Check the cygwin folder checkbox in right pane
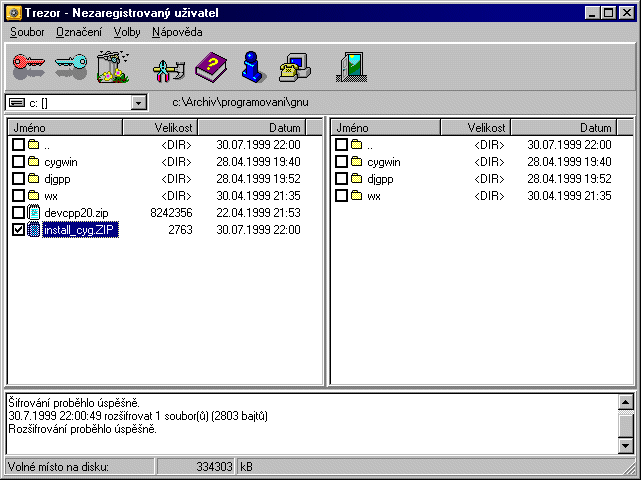Image resolution: width=641 pixels, height=480 pixels. [342, 162]
